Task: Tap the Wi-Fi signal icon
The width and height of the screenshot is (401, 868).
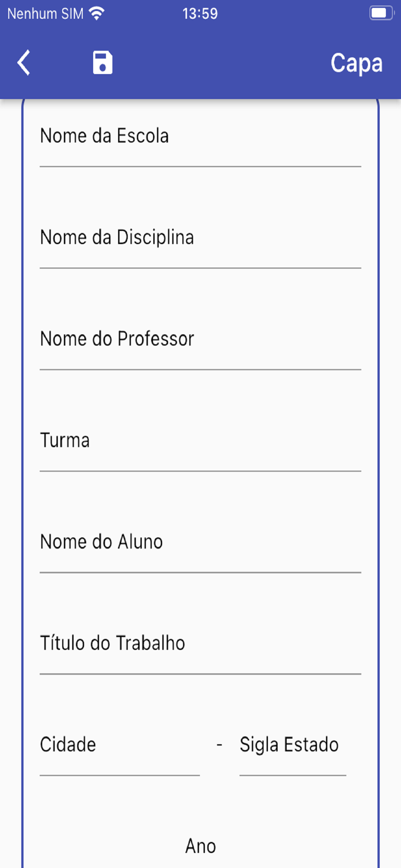Action: click(x=96, y=13)
